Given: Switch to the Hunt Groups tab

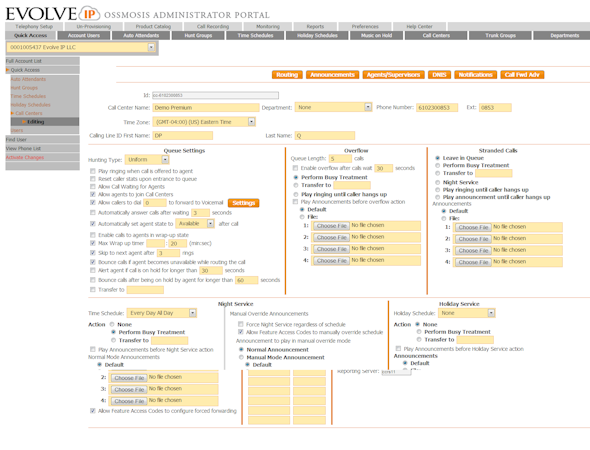Looking at the screenshot, I should point(198,35).
